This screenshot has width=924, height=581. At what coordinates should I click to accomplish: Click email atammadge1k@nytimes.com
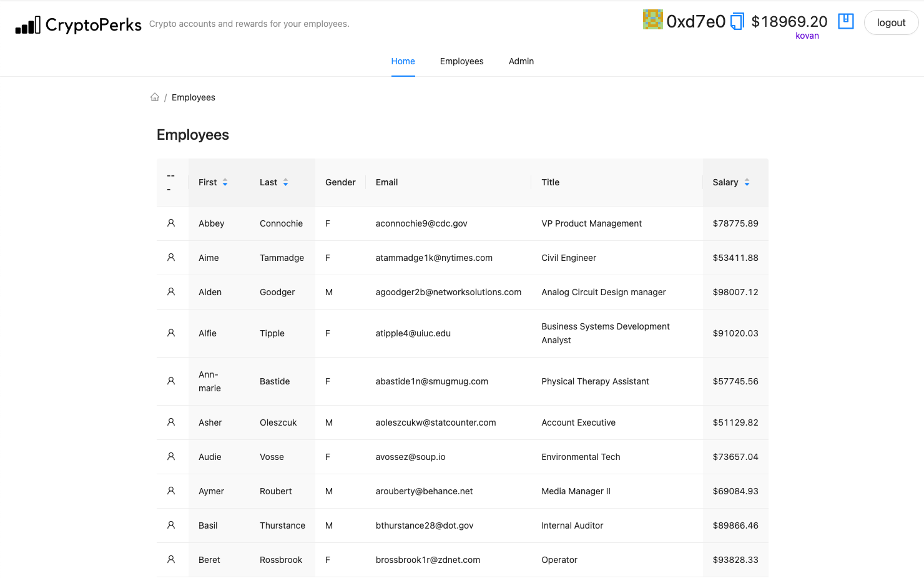[434, 258]
